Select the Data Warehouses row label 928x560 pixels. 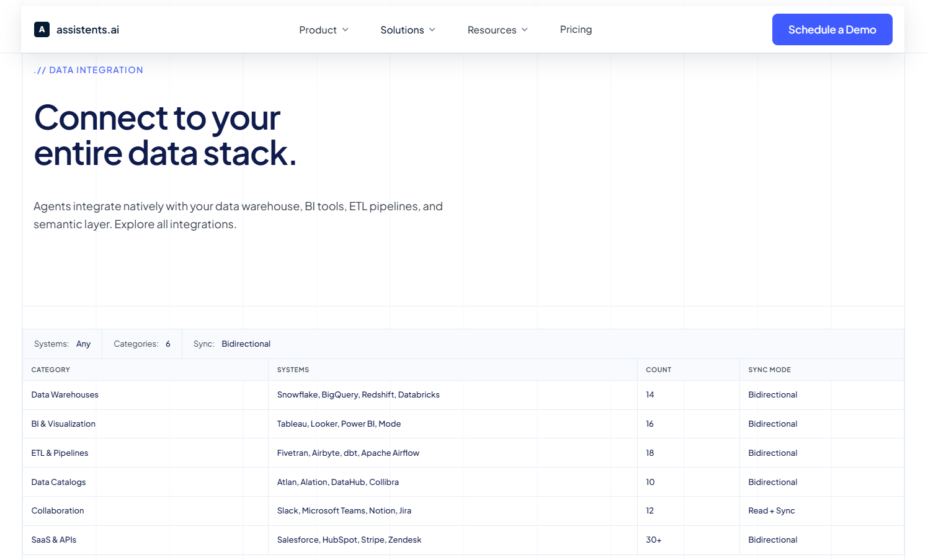(x=65, y=394)
